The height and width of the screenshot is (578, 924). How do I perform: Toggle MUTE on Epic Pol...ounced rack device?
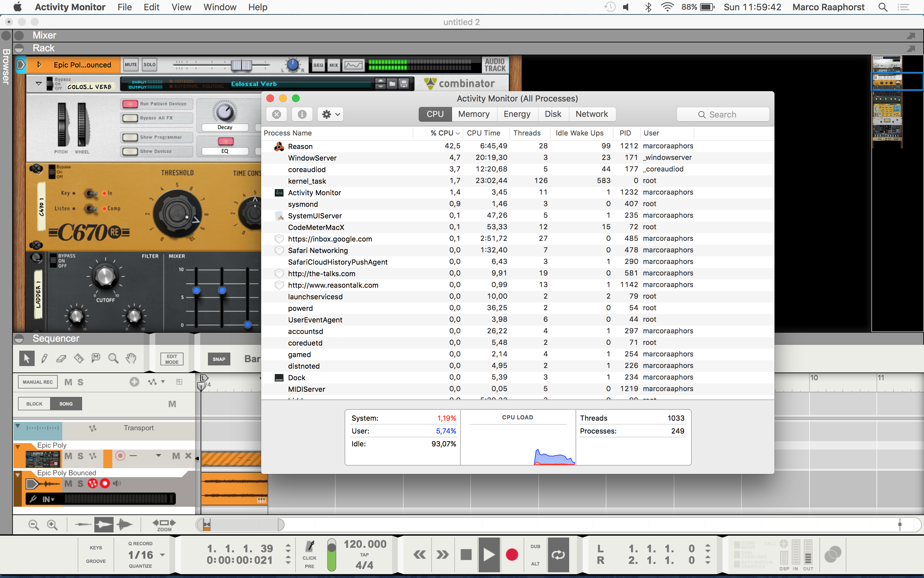click(131, 65)
